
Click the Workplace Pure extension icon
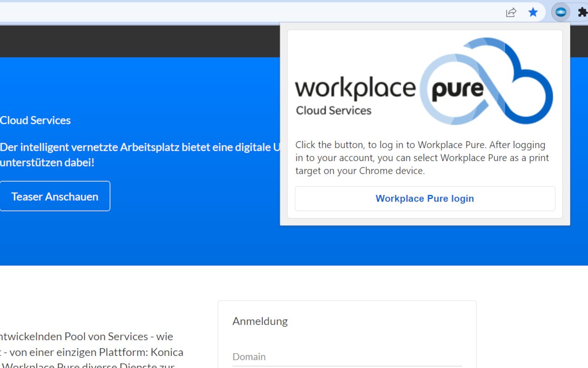tap(560, 12)
